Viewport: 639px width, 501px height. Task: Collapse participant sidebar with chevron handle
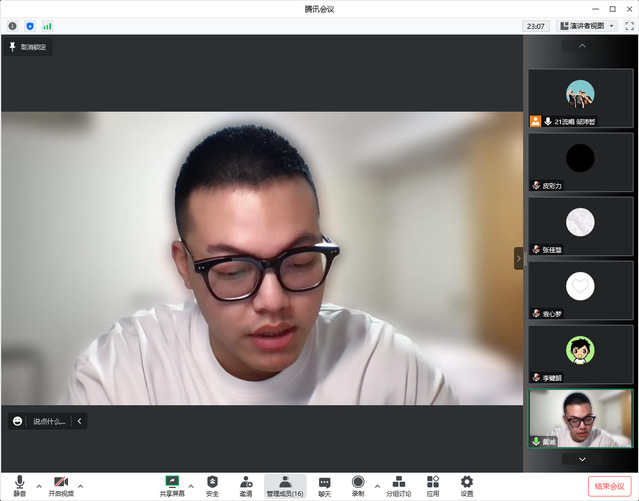[x=518, y=258]
